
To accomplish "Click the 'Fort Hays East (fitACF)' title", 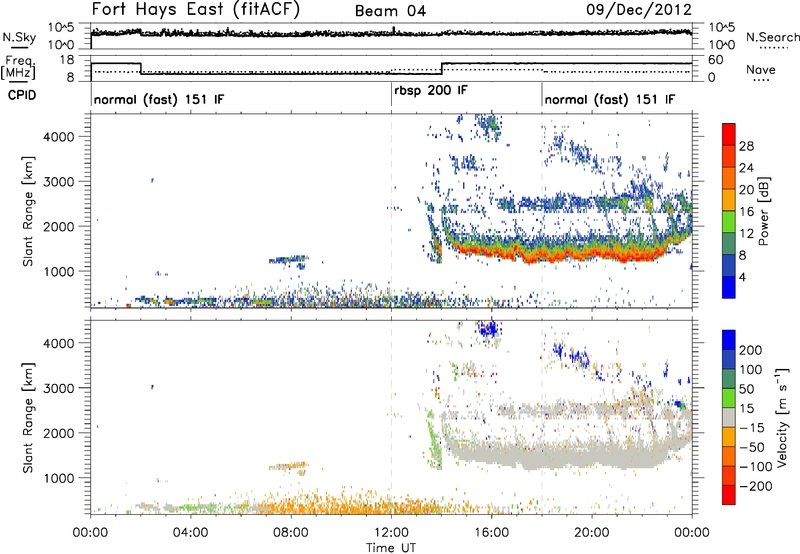I will click(195, 10).
